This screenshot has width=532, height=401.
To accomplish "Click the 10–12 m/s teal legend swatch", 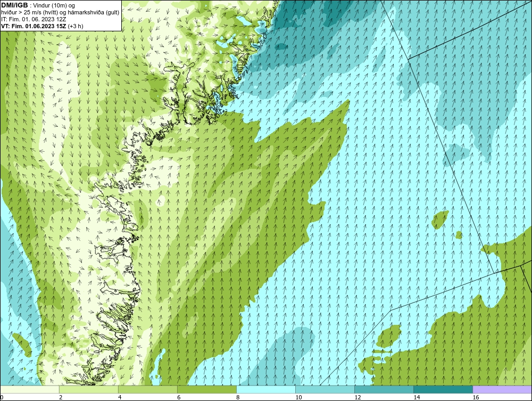I will [325, 389].
